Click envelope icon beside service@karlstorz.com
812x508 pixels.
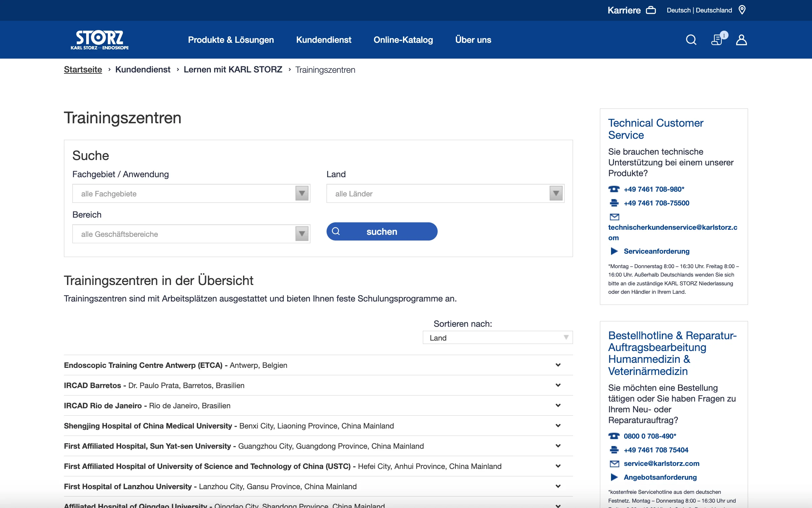click(614, 464)
